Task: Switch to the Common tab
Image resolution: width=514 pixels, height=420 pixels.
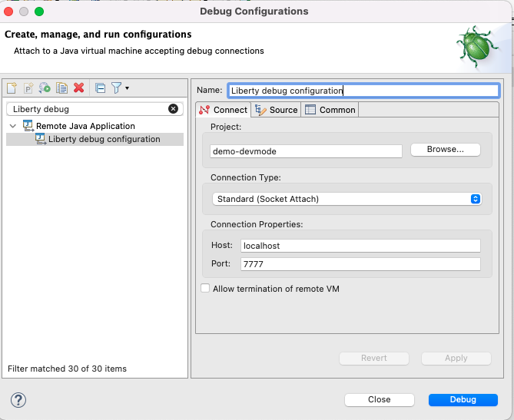Action: click(x=330, y=110)
